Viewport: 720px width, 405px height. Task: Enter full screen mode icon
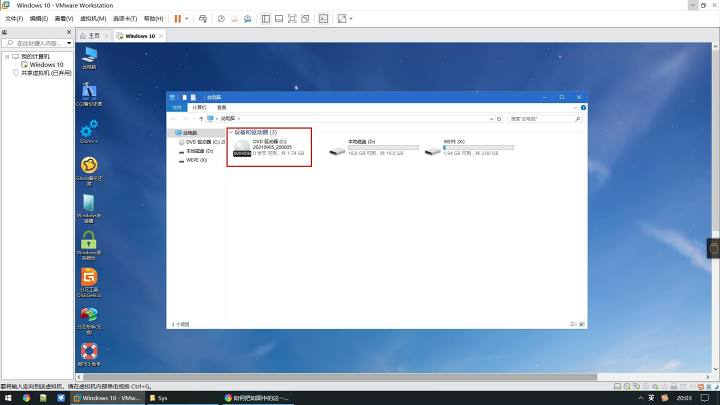292,19
